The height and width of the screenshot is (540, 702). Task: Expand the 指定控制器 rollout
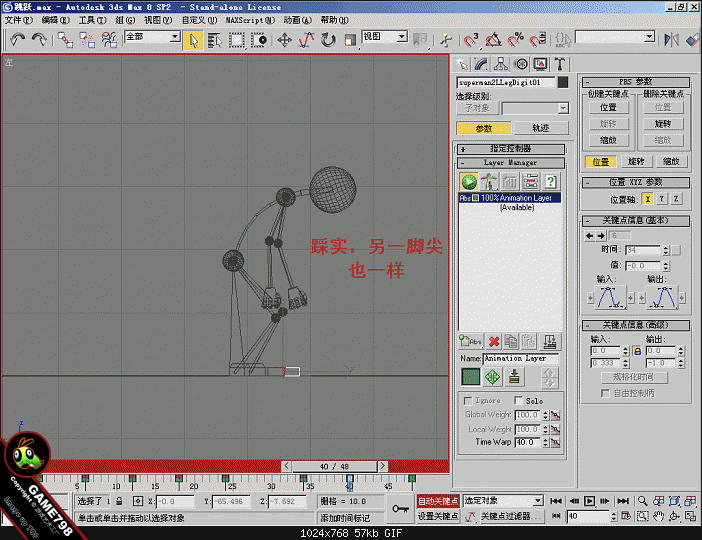coord(511,149)
